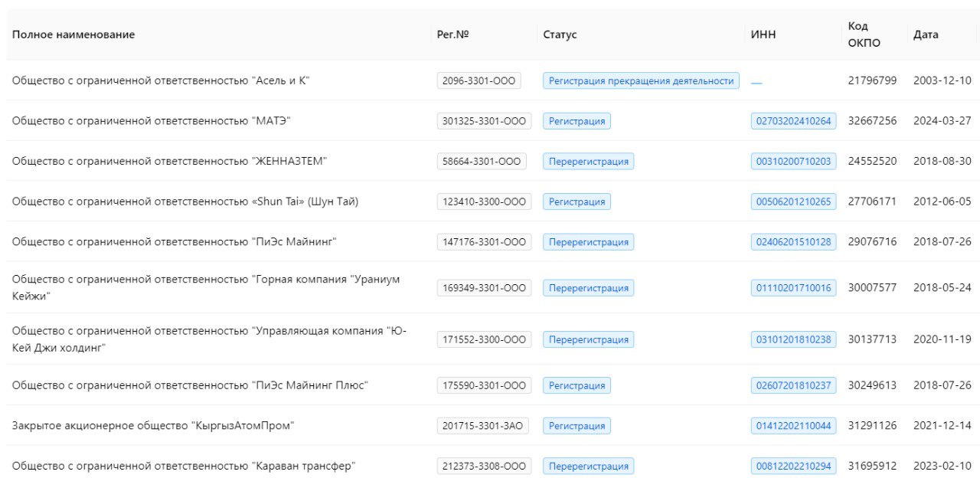980x478 pixels.
Task: Click the 'Полное наименование' column header
Action: (73, 34)
